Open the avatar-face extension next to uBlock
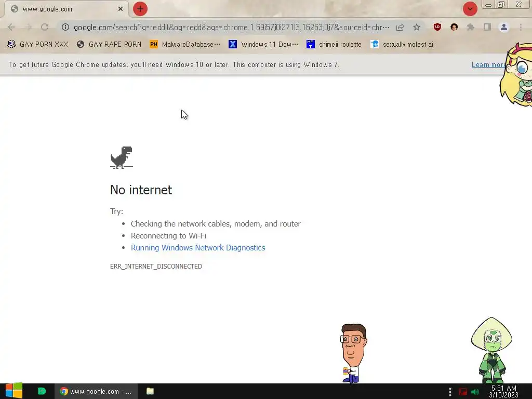Screen dimensions: 532x399 pos(454,27)
